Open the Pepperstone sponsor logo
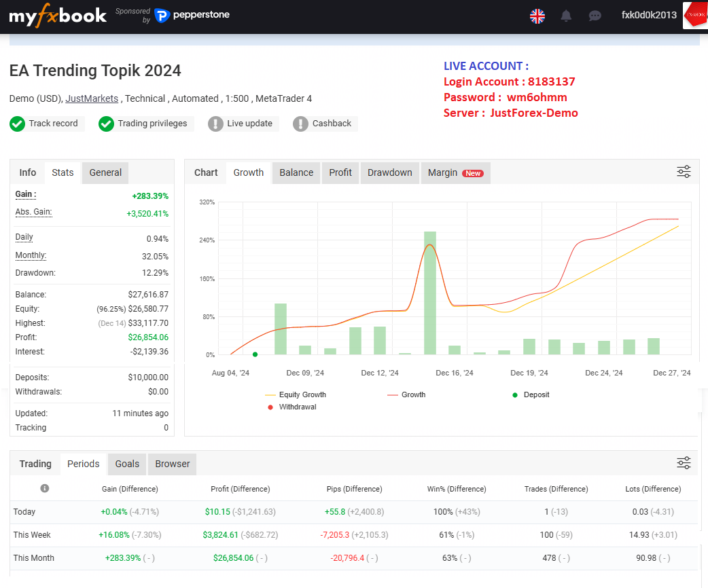Image resolution: width=708 pixels, height=588 pixels. [x=192, y=15]
